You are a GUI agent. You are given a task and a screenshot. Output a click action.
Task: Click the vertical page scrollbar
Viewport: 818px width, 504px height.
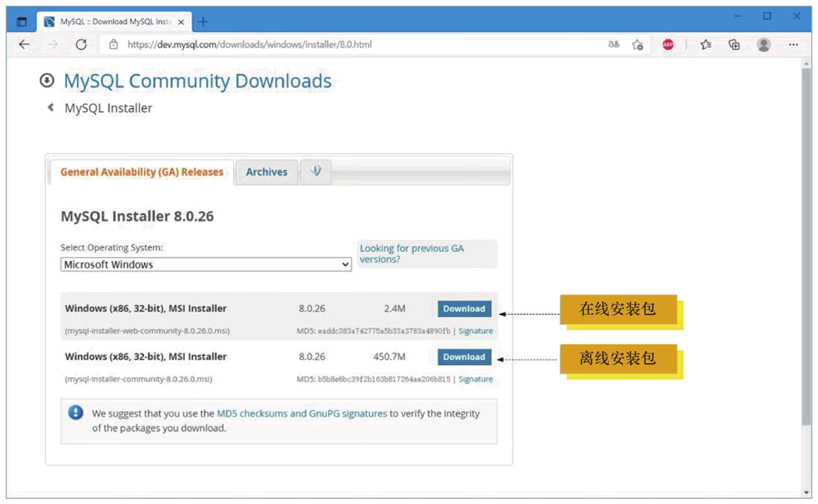(x=807, y=245)
